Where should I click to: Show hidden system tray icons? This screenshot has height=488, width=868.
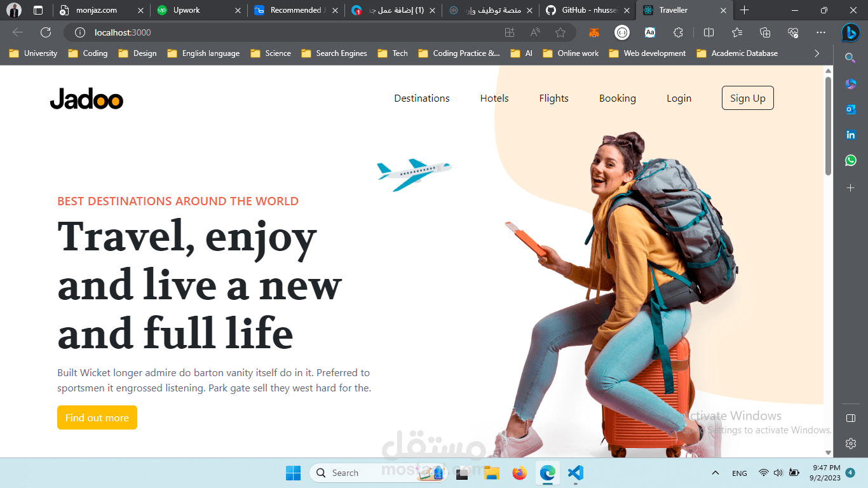[x=715, y=473]
